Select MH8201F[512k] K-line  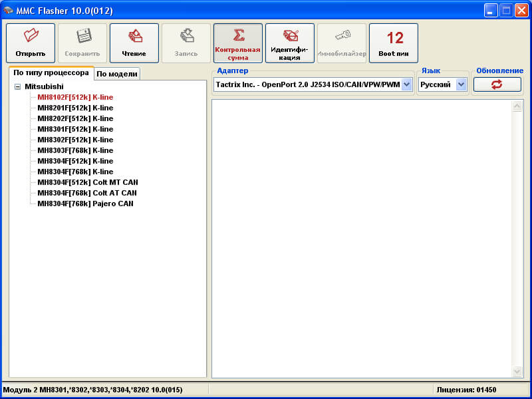75,108
